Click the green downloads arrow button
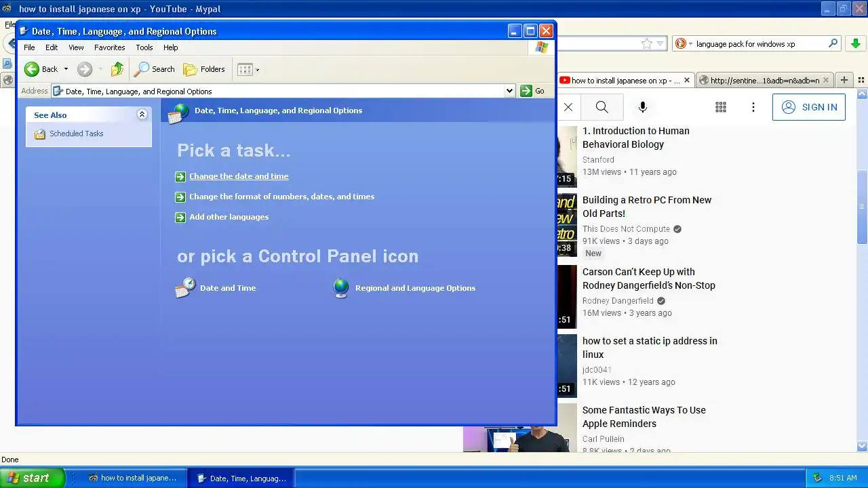Image resolution: width=868 pixels, height=488 pixels. coord(856,43)
